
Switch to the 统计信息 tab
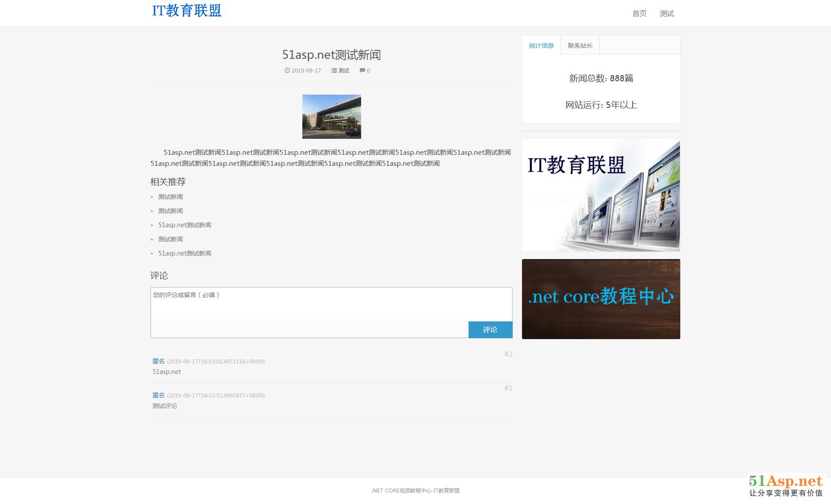(x=541, y=46)
